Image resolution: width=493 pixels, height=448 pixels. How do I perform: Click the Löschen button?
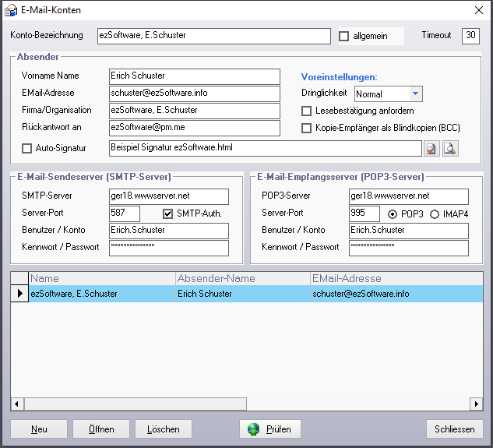[x=164, y=429]
